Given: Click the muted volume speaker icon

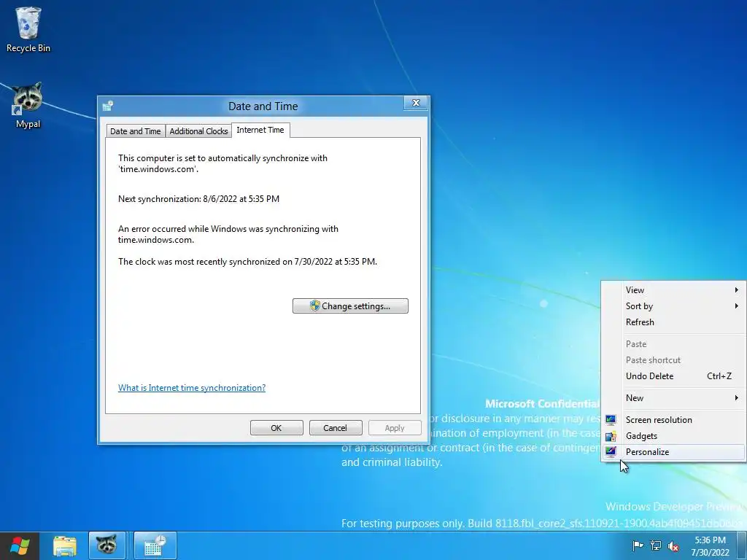Looking at the screenshot, I should [673, 545].
